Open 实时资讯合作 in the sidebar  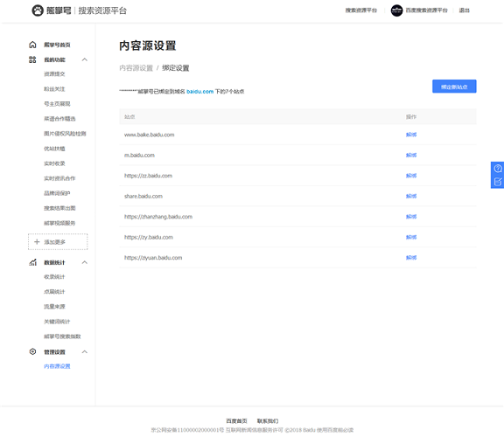click(59, 178)
